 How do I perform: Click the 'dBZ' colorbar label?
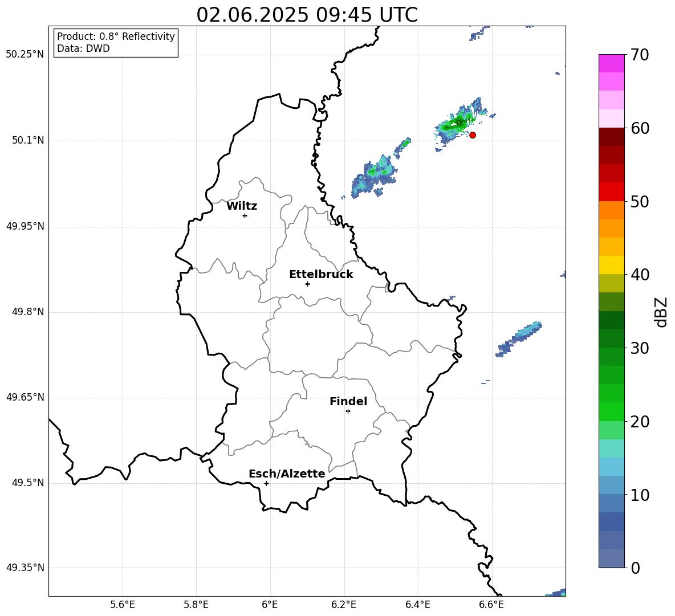click(660, 312)
